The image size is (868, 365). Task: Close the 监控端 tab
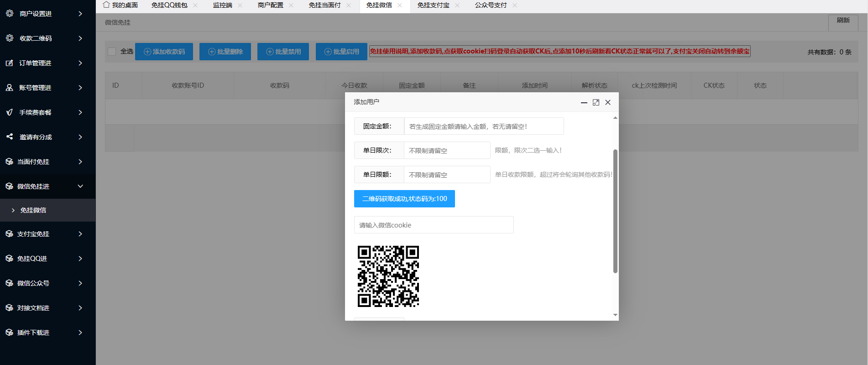[x=240, y=5]
